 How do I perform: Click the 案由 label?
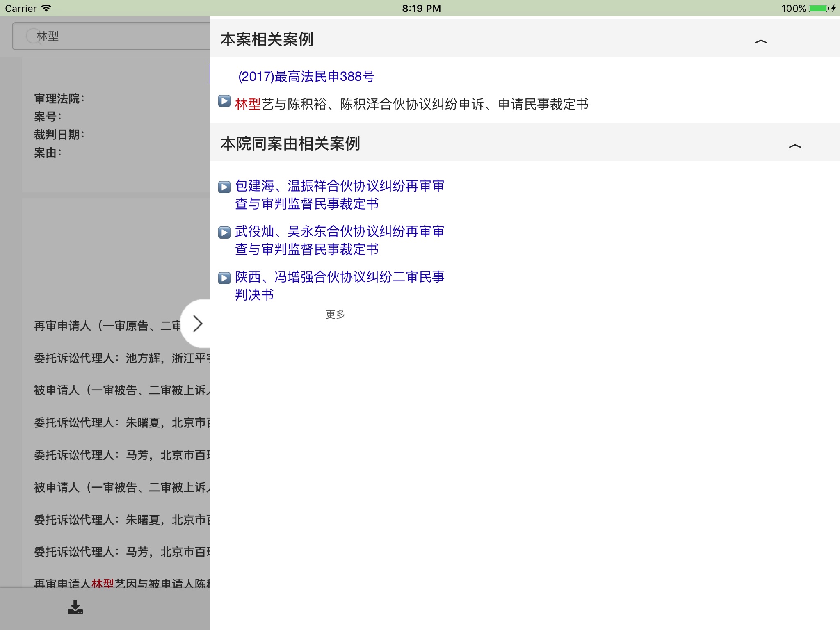click(x=48, y=153)
